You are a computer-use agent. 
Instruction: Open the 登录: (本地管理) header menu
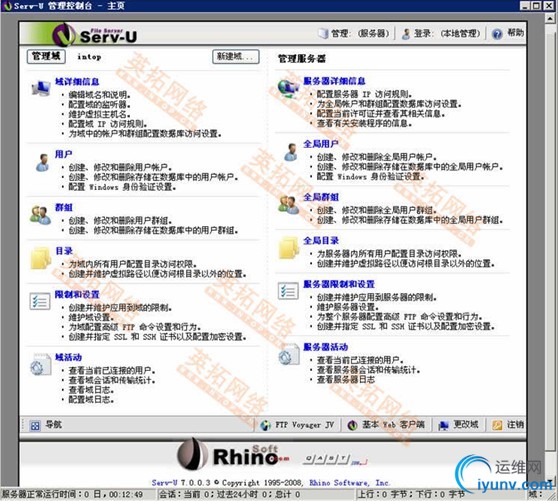click(441, 33)
